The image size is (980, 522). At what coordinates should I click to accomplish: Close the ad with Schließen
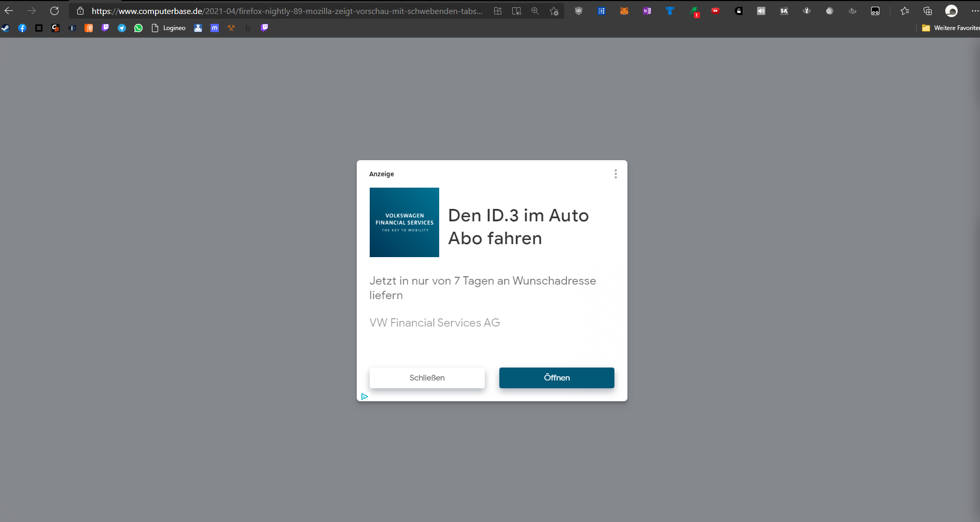point(427,378)
